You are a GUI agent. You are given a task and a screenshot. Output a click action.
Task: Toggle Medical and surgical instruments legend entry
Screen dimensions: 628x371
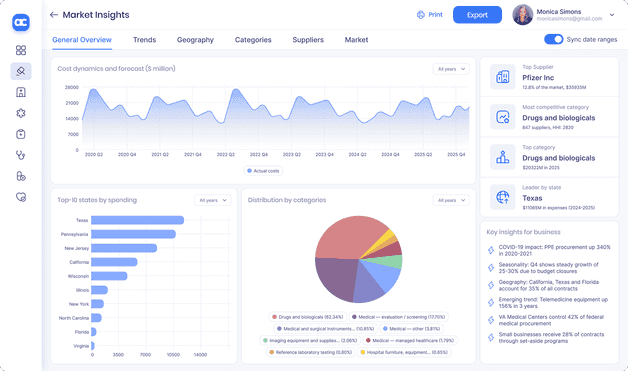coord(326,329)
